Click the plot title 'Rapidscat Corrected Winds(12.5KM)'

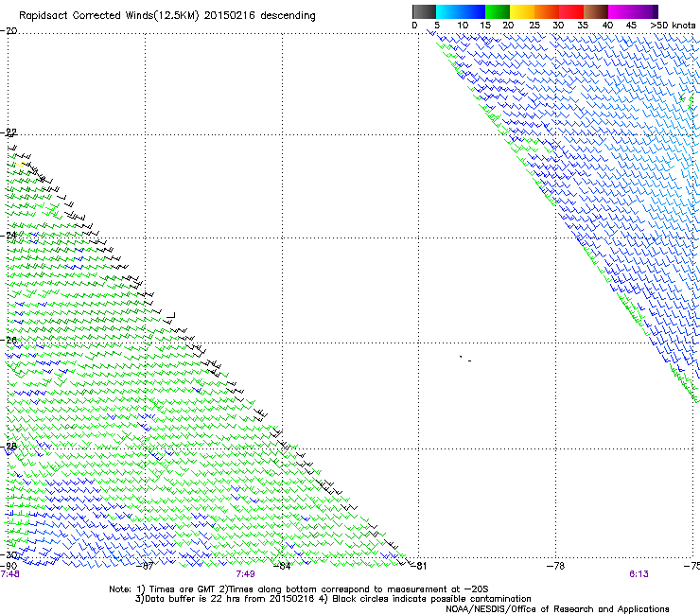109,16
